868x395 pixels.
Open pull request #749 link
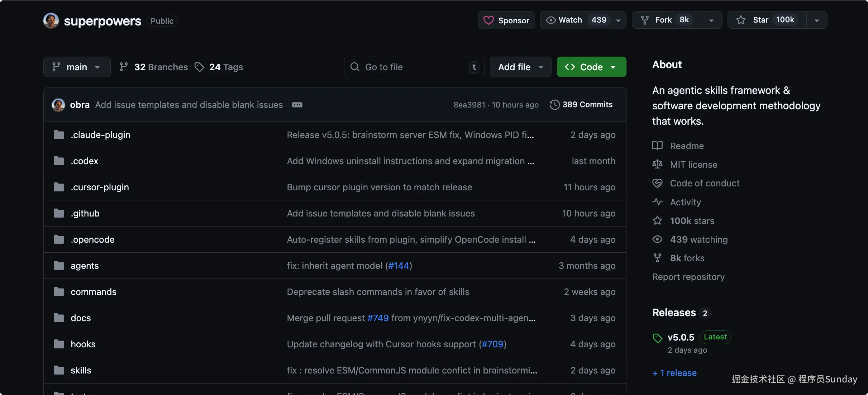[x=378, y=318]
